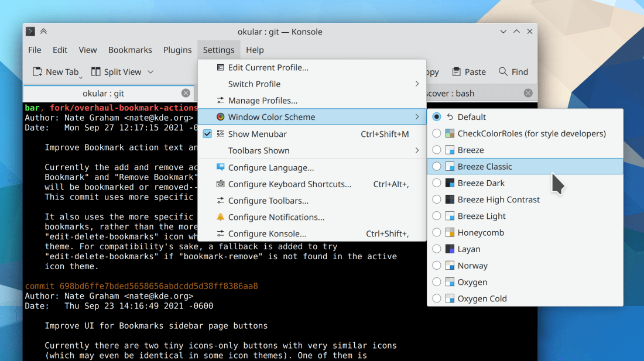Choose Configure Konsole... entry

(267, 233)
